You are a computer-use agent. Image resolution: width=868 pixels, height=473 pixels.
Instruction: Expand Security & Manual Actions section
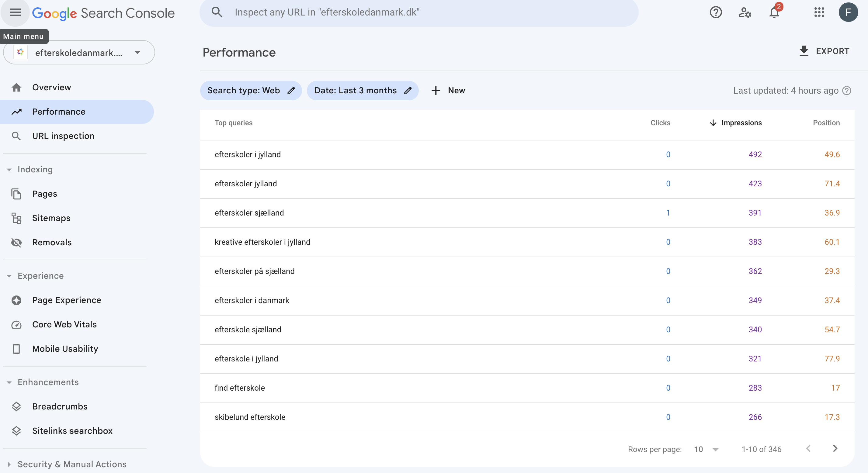[9, 464]
